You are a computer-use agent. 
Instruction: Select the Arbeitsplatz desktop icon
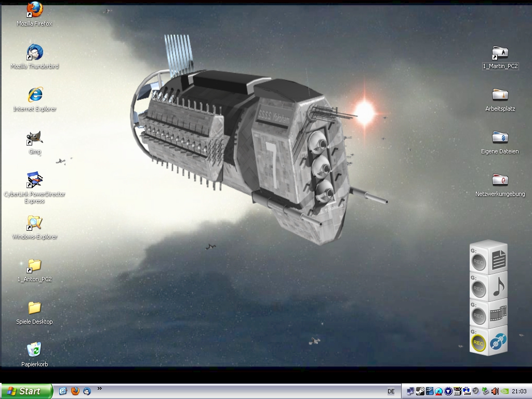point(500,95)
